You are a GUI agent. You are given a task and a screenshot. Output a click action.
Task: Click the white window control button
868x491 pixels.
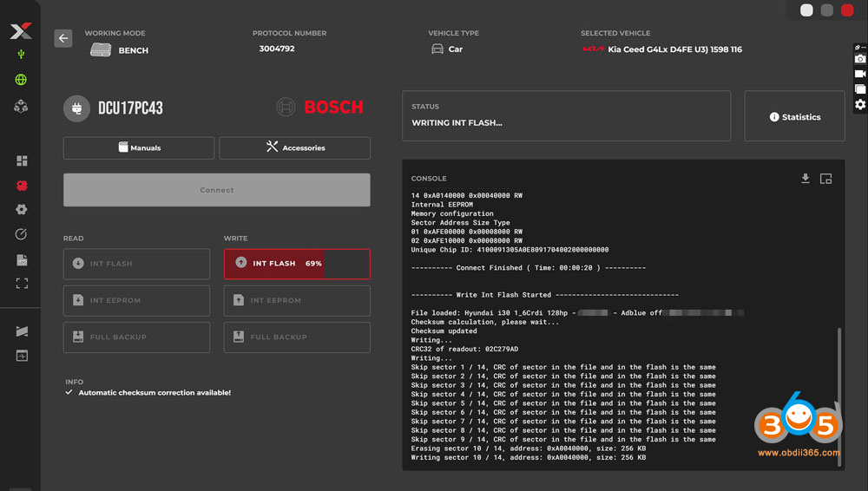[x=806, y=10]
